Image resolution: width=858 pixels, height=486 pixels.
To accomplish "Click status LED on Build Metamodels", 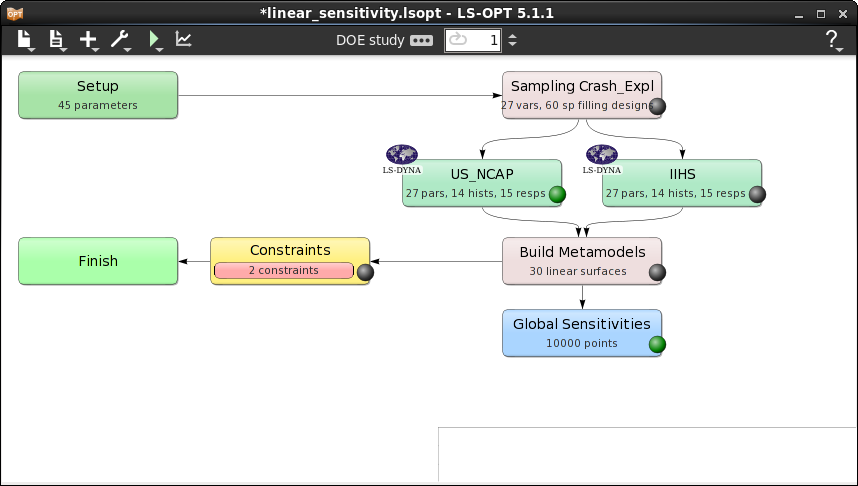I will (x=657, y=272).
